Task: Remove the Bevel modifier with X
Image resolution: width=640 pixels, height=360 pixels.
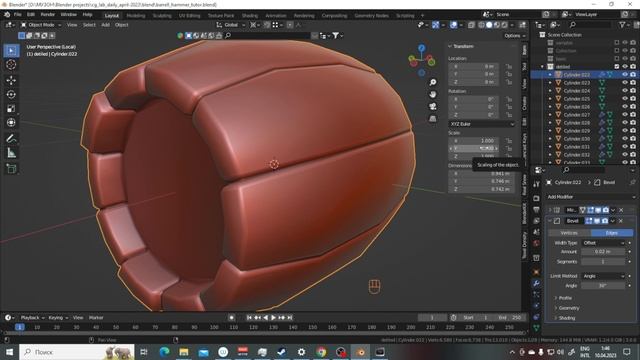Action: click(621, 221)
